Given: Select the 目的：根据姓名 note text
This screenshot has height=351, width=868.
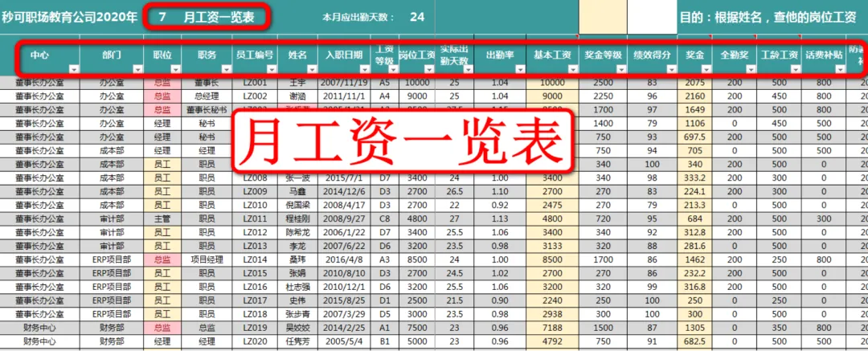Looking at the screenshot, I should point(768,17).
